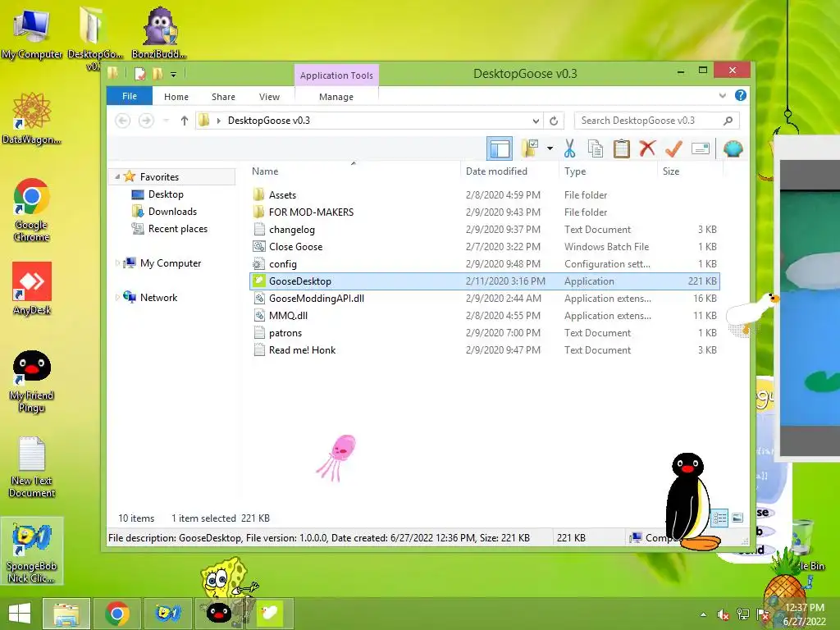The width and height of the screenshot is (840, 630).
Task: Click the Copy icon in the toolbar
Action: [596, 149]
